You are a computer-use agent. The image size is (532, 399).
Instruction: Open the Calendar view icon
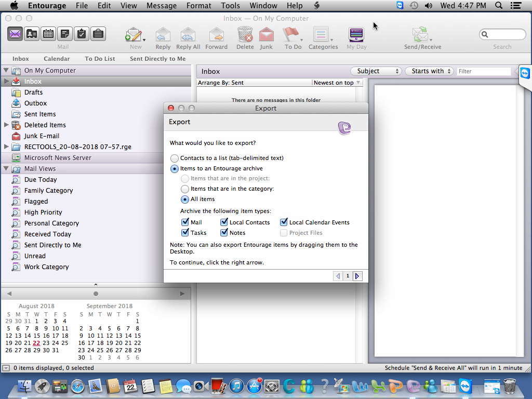48,34
